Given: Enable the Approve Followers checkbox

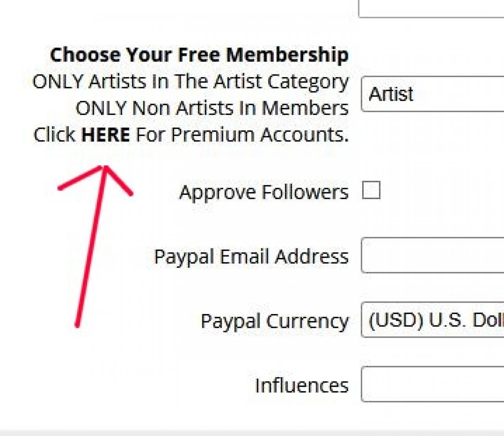Looking at the screenshot, I should tap(371, 190).
